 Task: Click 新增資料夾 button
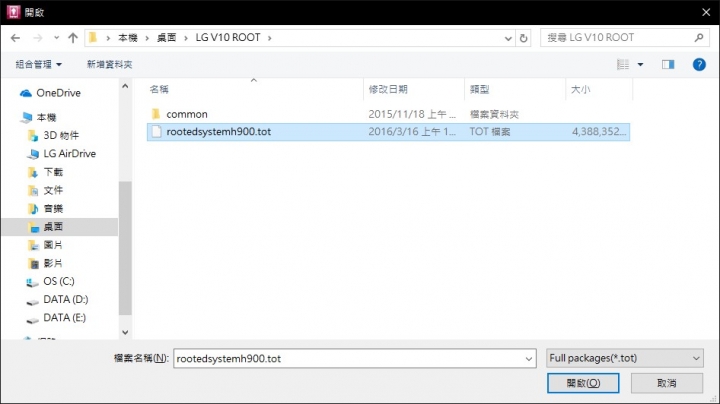click(x=109, y=64)
